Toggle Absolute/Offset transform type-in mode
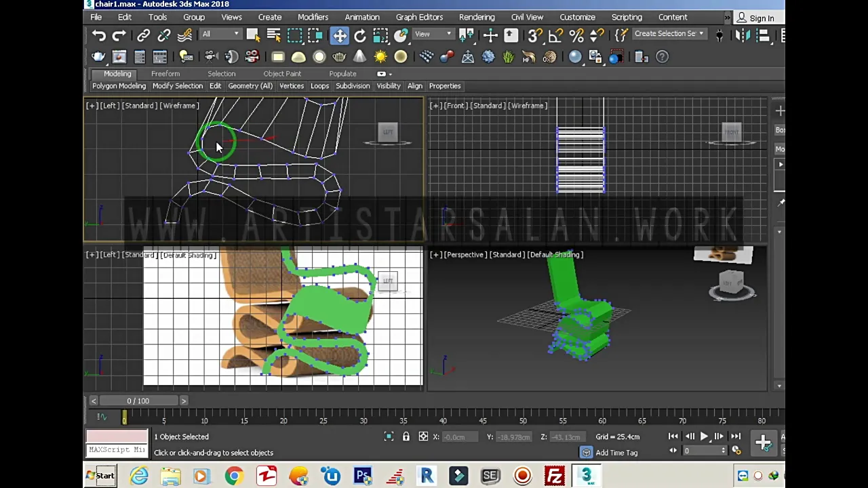Viewport: 868px width, 488px height. click(x=423, y=437)
